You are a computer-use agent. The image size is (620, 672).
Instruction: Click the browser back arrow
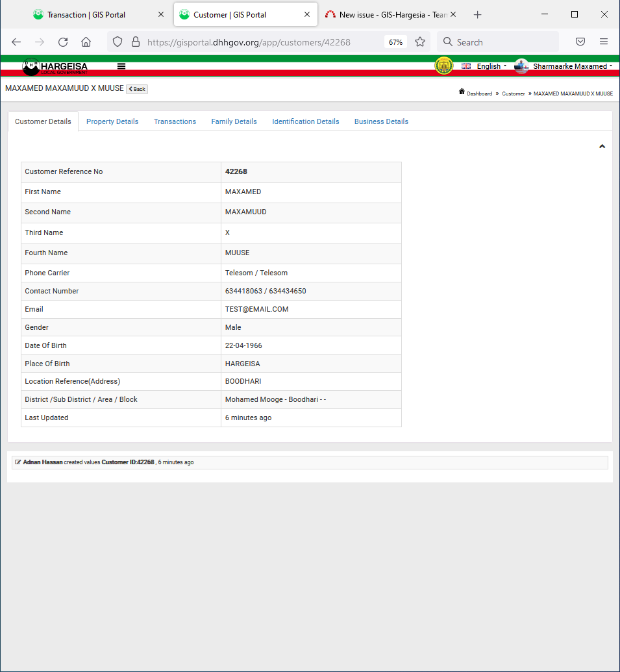point(16,42)
